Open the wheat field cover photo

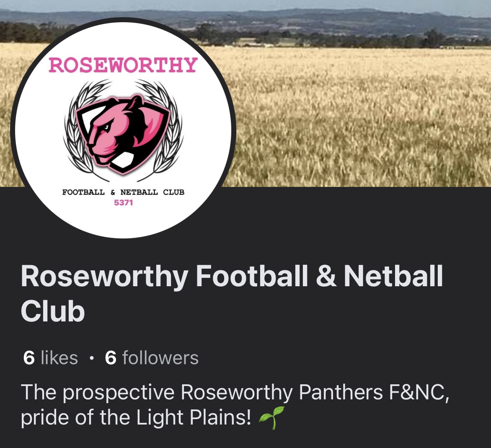click(x=360, y=94)
